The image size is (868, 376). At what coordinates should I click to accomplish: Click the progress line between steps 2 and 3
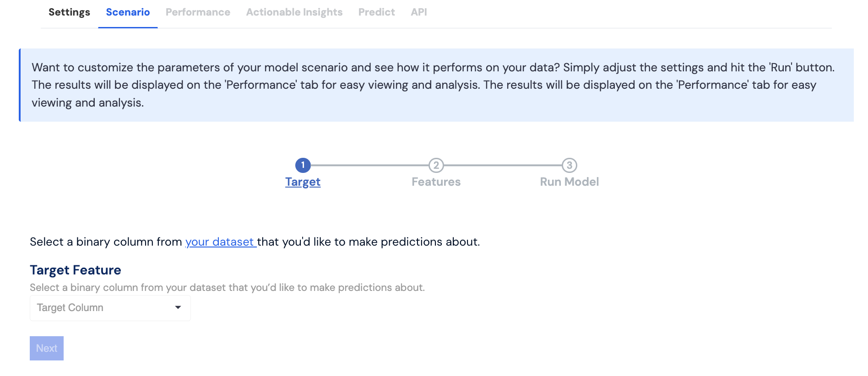click(x=503, y=165)
